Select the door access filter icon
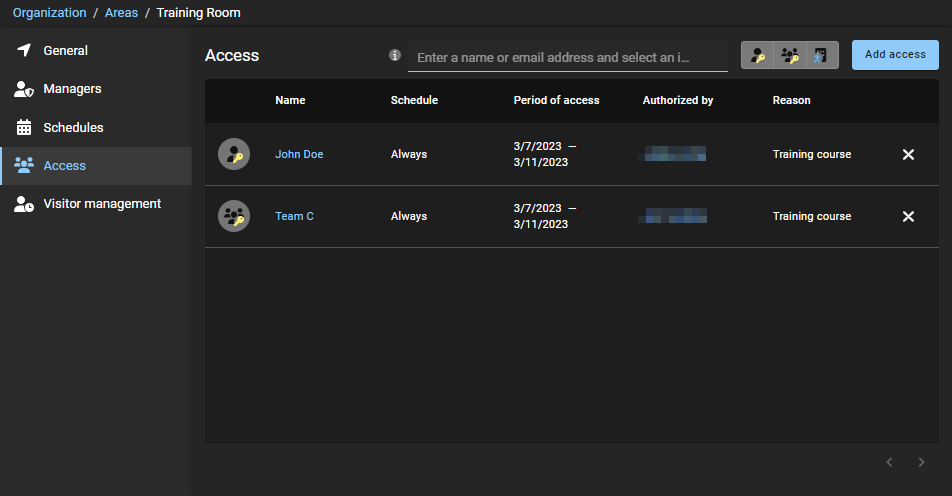This screenshot has width=952, height=496. (x=821, y=56)
